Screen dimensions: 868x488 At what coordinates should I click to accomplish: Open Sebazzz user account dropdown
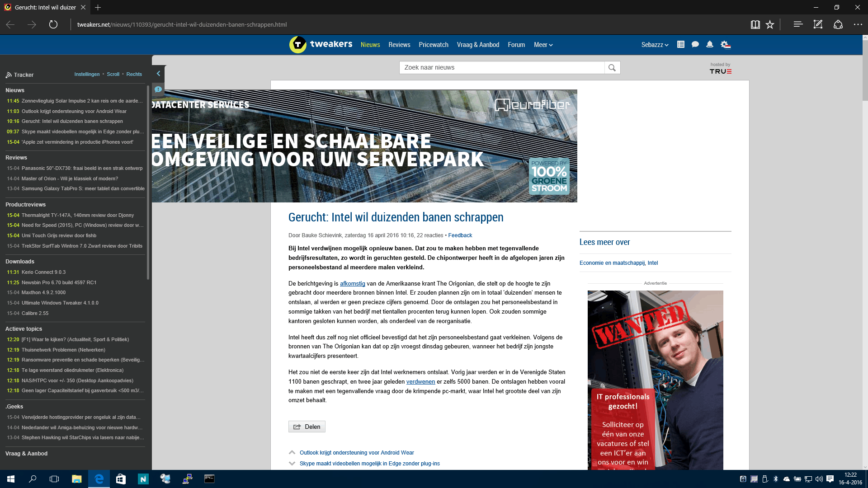click(x=654, y=45)
